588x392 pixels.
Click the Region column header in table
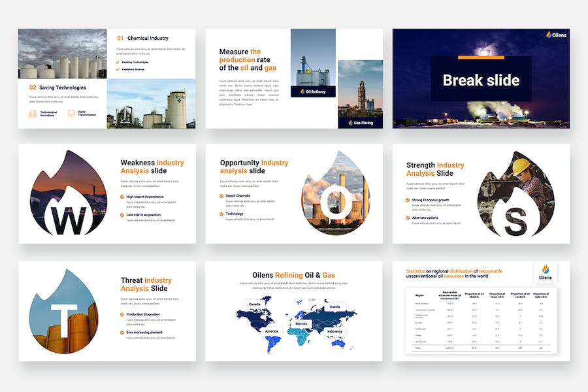[x=419, y=295]
